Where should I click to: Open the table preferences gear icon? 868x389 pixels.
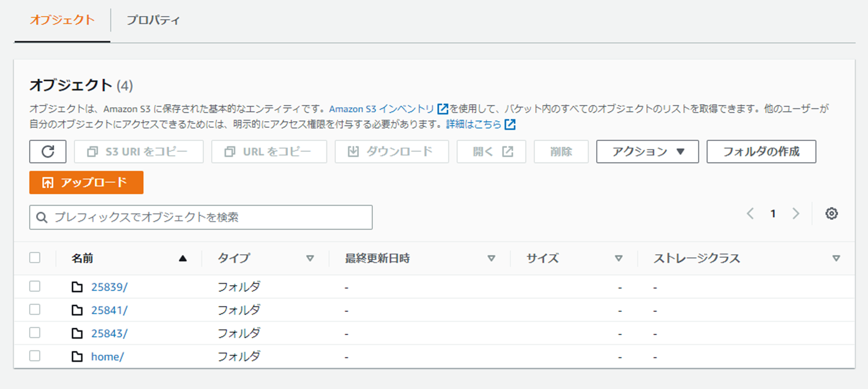pyautogui.click(x=831, y=214)
